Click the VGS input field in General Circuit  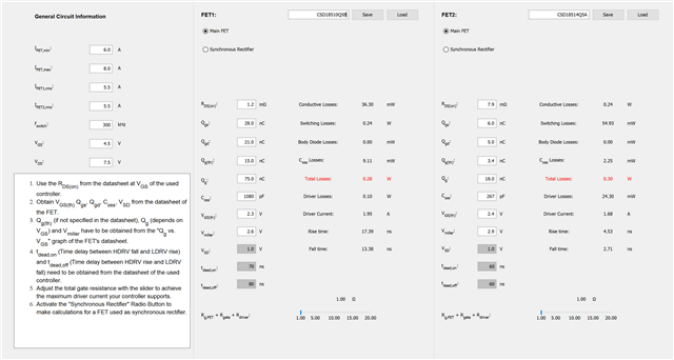pos(101,143)
